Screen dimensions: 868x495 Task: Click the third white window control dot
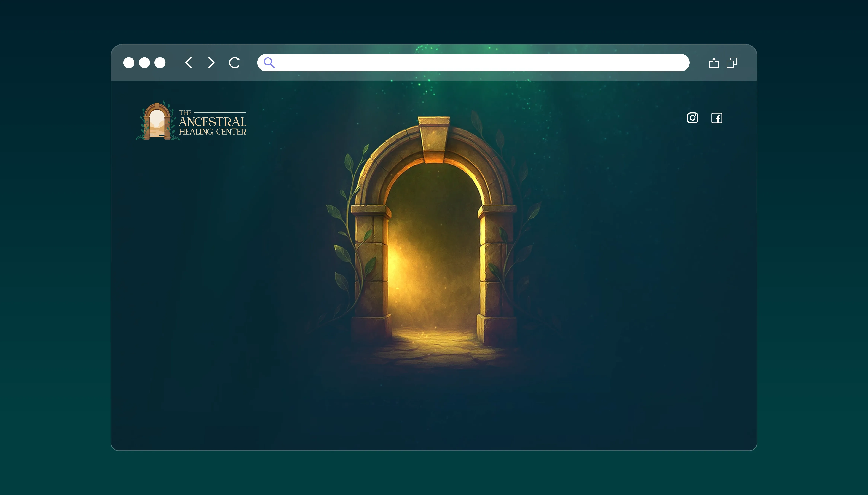pos(160,63)
